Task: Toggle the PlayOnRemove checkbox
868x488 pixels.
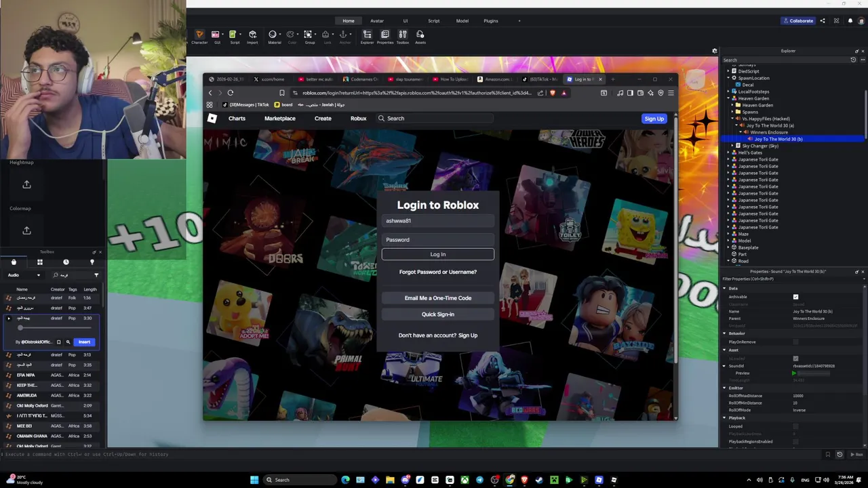Action: (795, 342)
